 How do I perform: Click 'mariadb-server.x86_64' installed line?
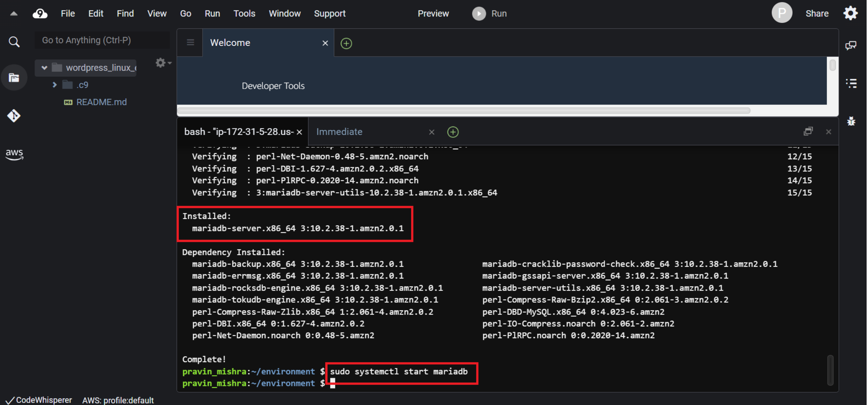pos(298,229)
